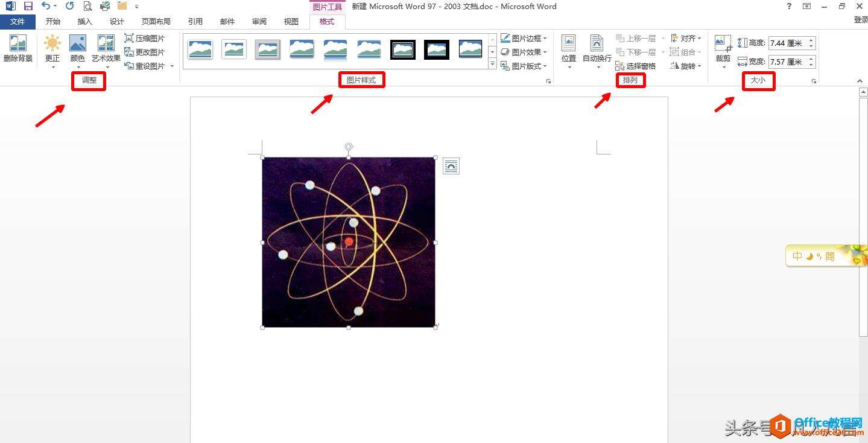Click the vertical scrollbar up arrow
This screenshot has height=443, width=868.
(x=863, y=92)
